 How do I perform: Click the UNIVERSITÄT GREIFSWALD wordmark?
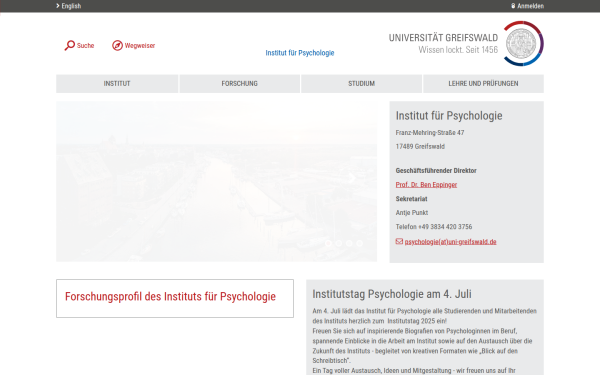[443, 38]
